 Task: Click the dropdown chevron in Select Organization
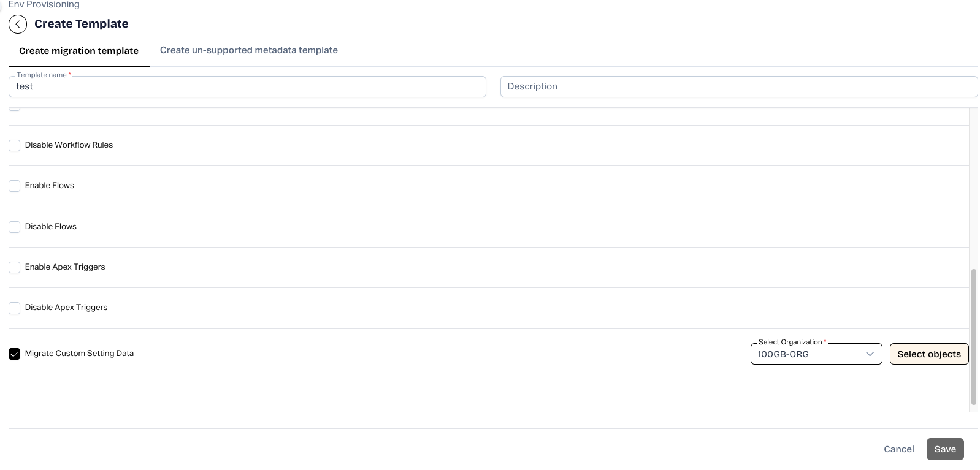pos(869,354)
